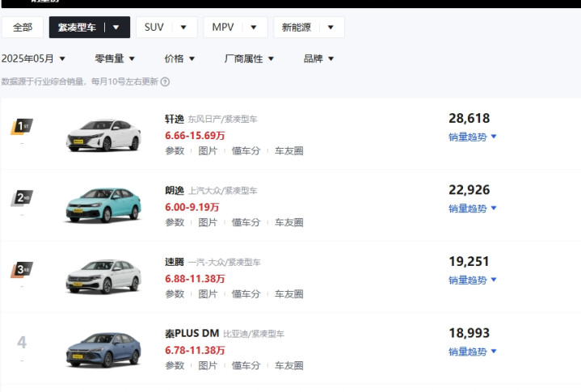Click sales figure 18,993
Screen dimensions: 581x392
(x=469, y=333)
